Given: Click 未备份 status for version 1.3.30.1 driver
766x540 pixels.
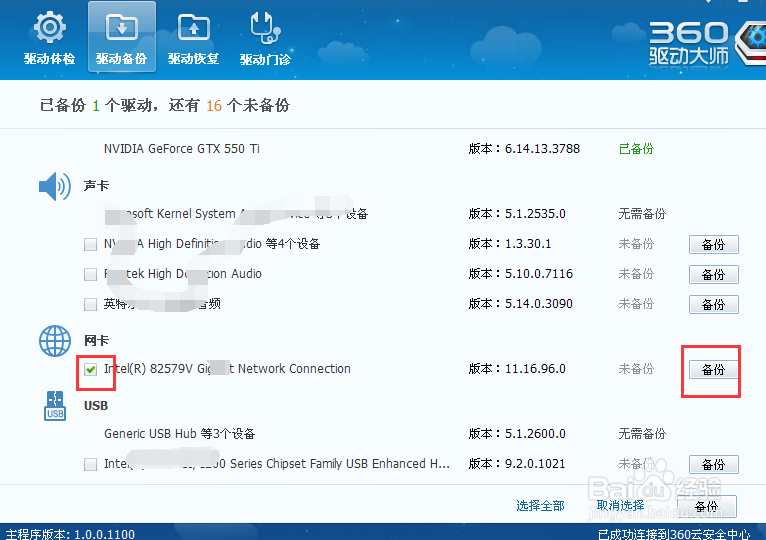Looking at the screenshot, I should pyautogui.click(x=636, y=243).
